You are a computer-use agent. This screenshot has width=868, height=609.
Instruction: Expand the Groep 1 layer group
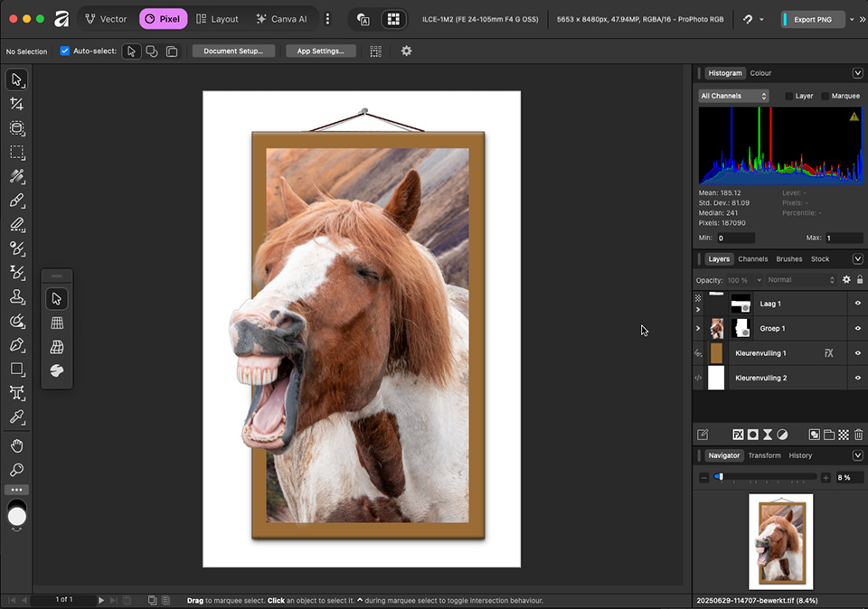698,329
